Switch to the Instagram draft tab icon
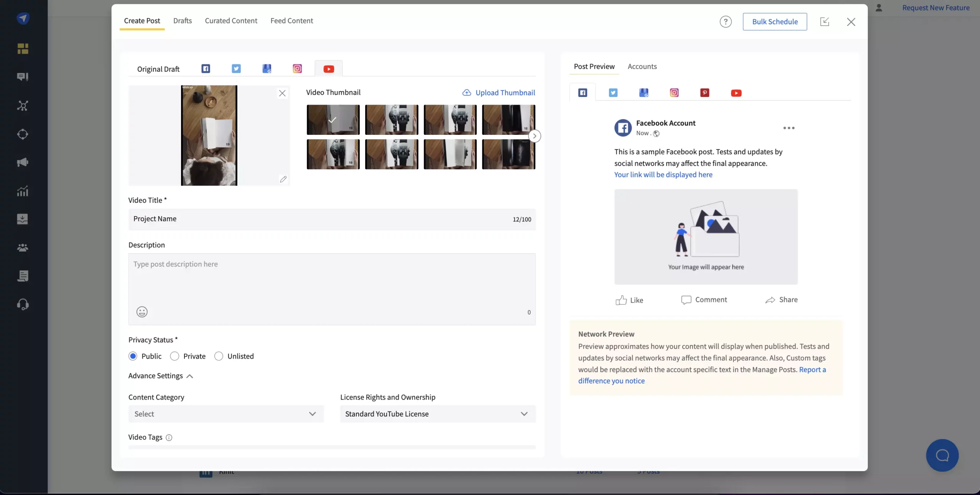This screenshot has height=495, width=980. pyautogui.click(x=297, y=69)
